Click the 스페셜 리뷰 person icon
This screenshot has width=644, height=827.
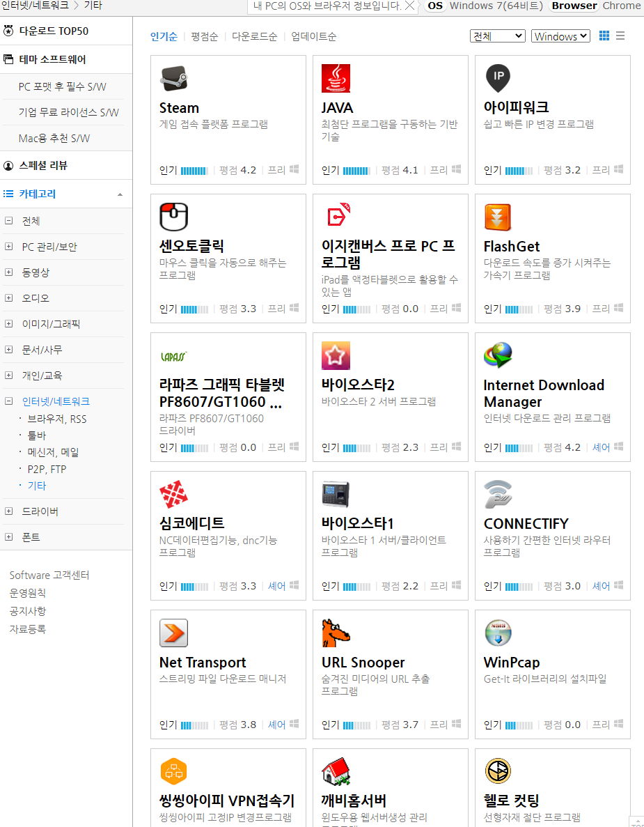coord(8,166)
